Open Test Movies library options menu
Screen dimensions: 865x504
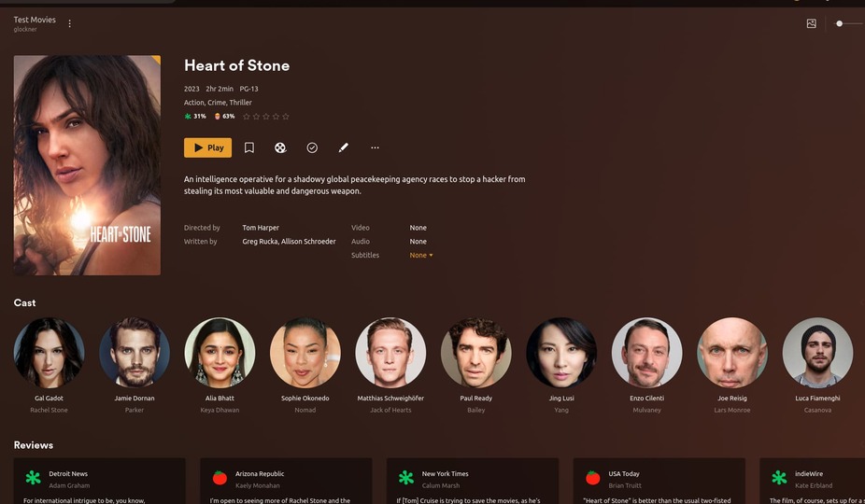point(69,23)
